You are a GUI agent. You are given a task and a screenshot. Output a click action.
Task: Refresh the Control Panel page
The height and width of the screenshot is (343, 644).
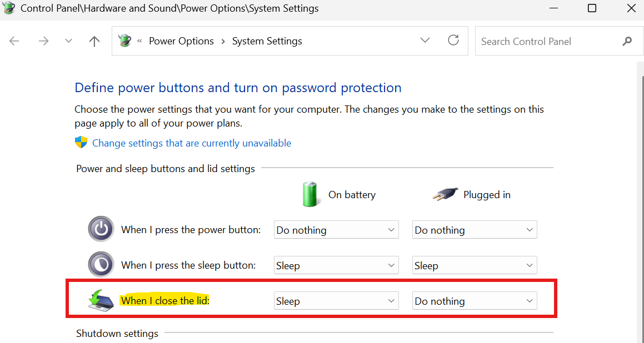[453, 40]
